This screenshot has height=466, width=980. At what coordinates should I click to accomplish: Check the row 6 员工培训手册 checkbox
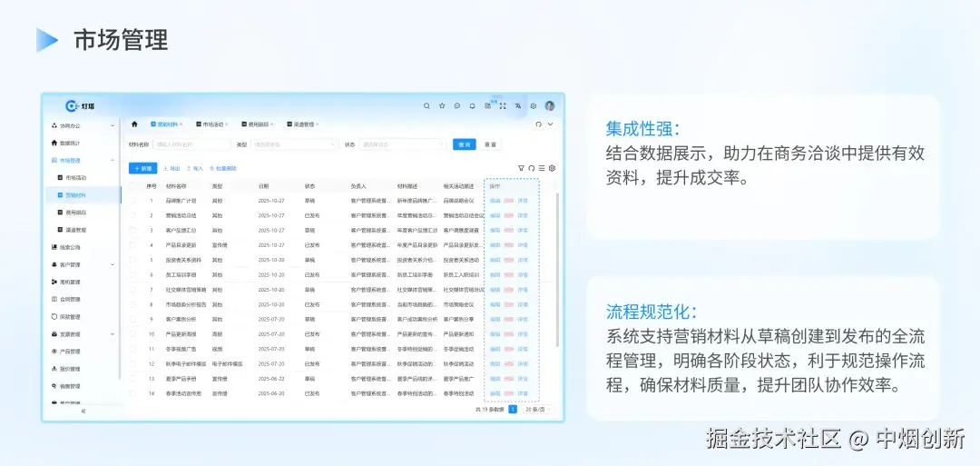click(x=132, y=274)
